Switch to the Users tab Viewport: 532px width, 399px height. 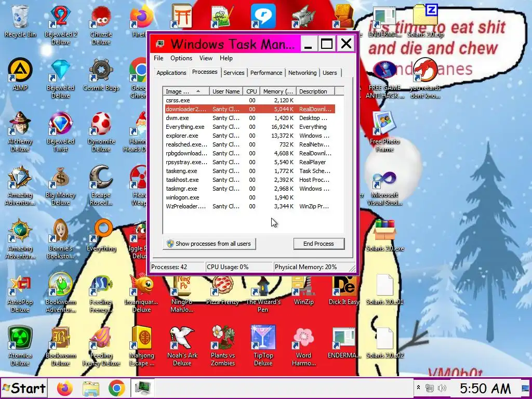pyautogui.click(x=330, y=73)
